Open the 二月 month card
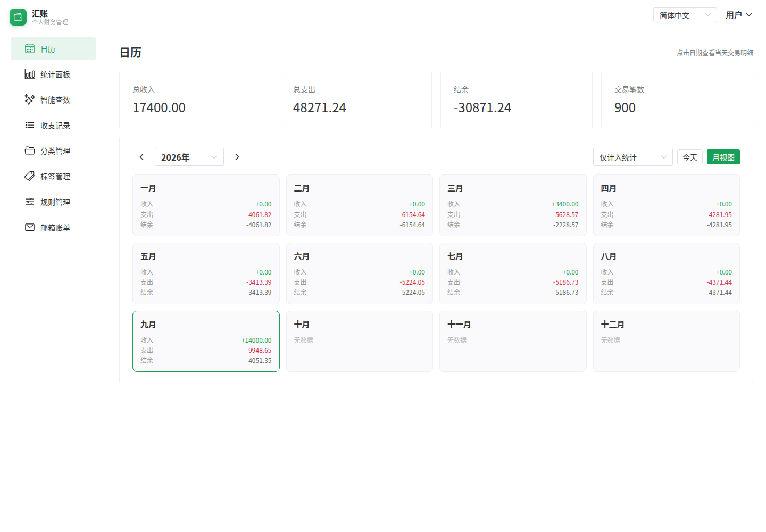 coord(360,205)
